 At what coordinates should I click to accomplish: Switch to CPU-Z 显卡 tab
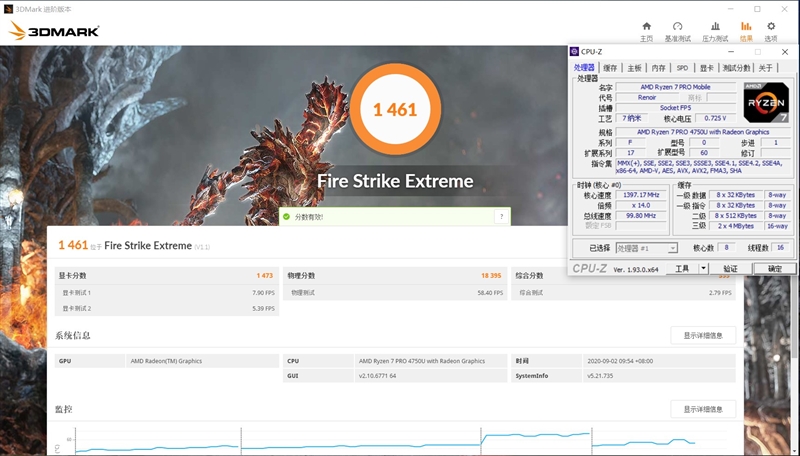click(707, 68)
